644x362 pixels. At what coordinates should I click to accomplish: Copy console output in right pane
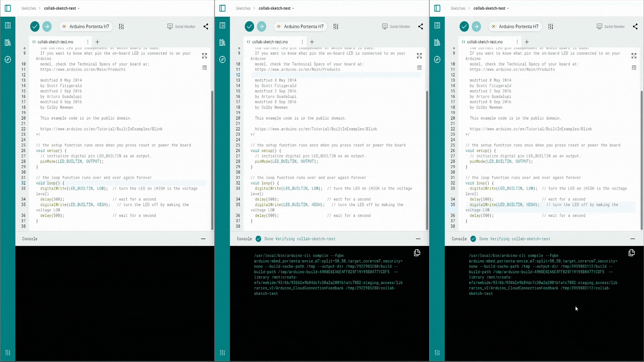[x=631, y=253]
